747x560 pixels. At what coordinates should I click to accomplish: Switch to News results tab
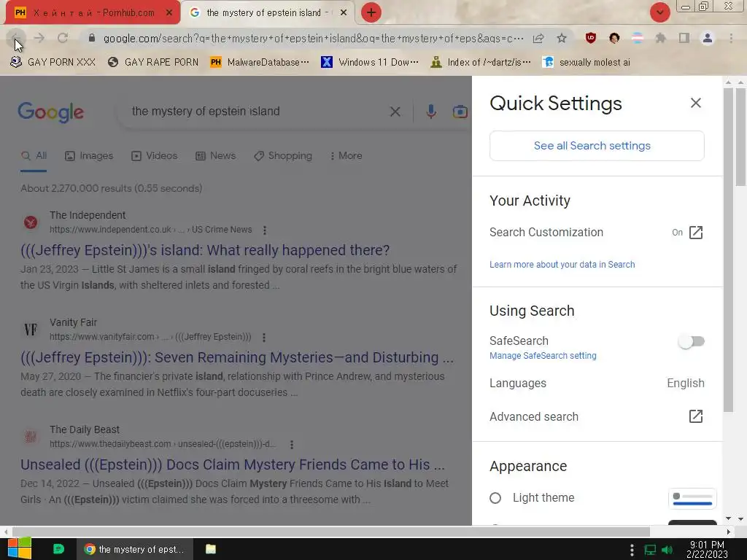point(216,156)
